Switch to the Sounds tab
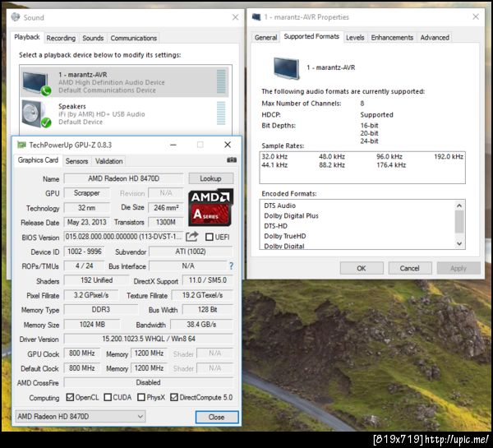493x448 pixels. pos(93,38)
